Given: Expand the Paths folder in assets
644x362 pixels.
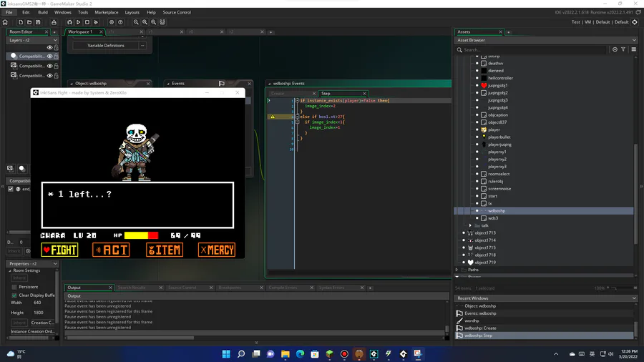Looking at the screenshot, I should 457,270.
